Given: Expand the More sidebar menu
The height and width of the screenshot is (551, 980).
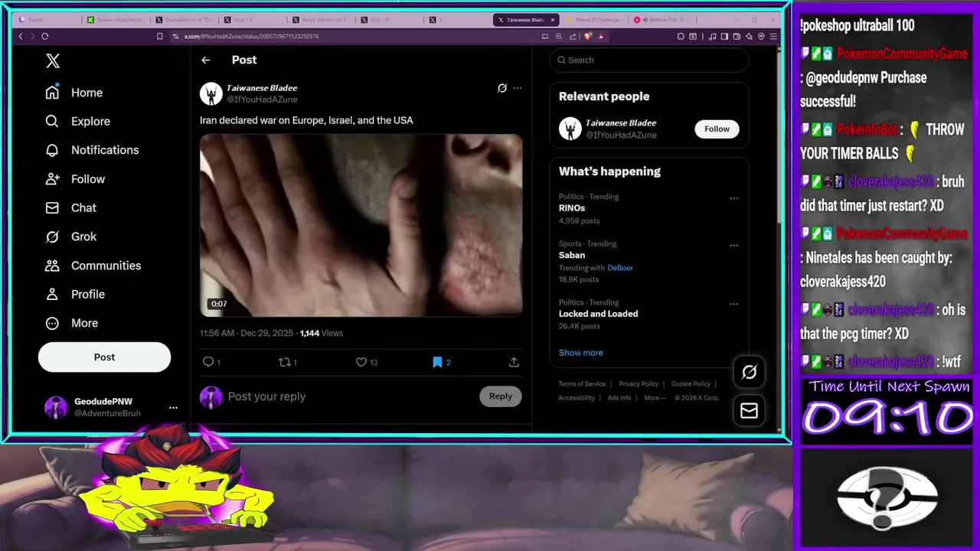Looking at the screenshot, I should [72, 323].
